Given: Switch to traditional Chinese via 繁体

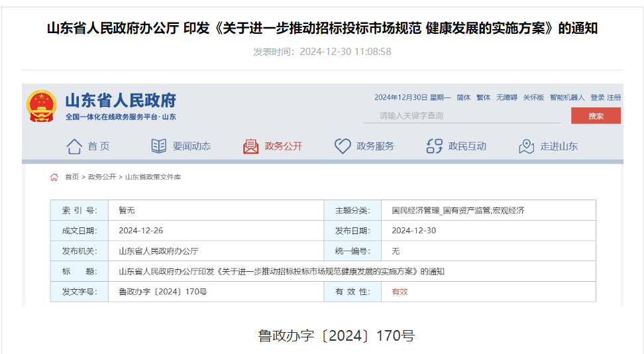Looking at the screenshot, I should pos(483,97).
